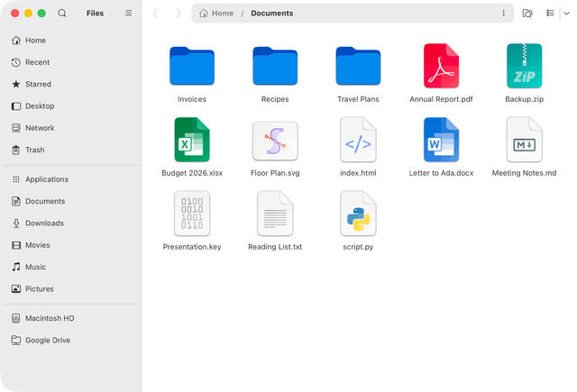Open Google Drive in the sidebar
Image resolution: width=577 pixels, height=392 pixels.
pyautogui.click(x=71, y=340)
